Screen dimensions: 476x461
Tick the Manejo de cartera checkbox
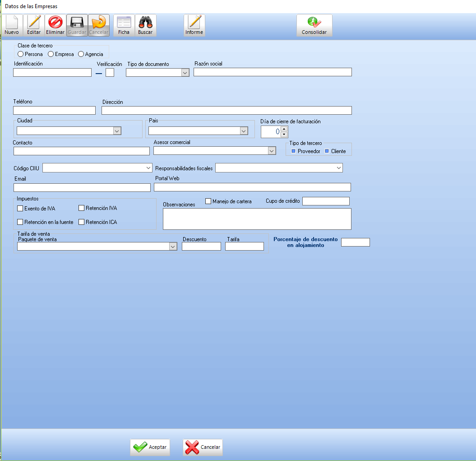point(208,201)
